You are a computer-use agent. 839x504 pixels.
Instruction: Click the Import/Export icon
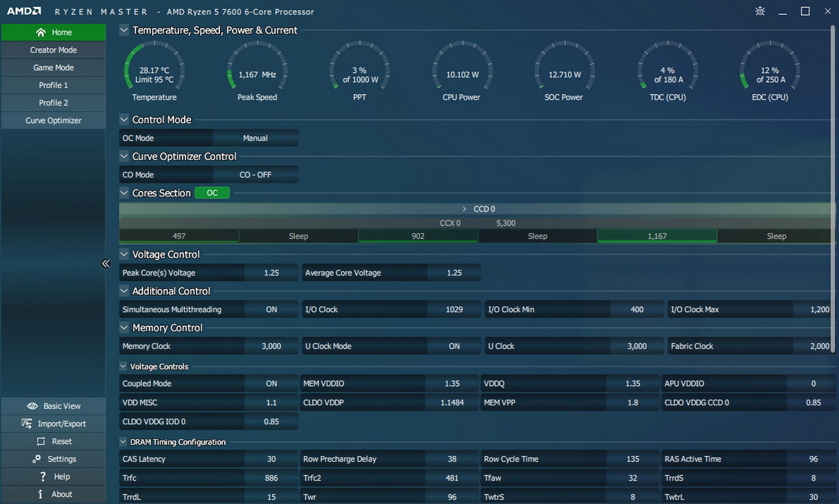click(x=27, y=423)
